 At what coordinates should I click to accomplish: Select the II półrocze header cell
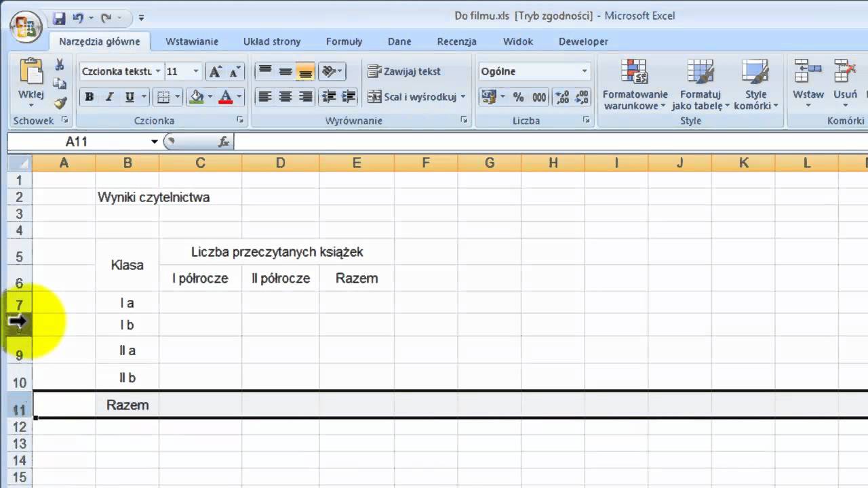coord(281,278)
